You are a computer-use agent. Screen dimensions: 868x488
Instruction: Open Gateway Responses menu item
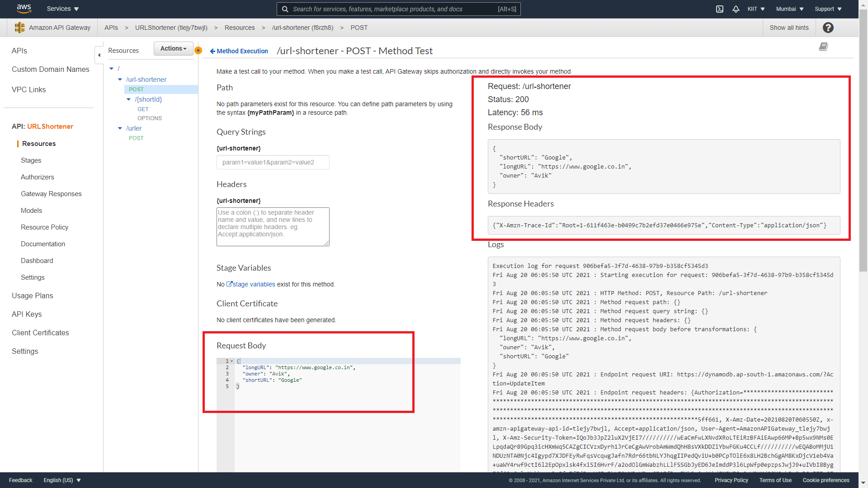tap(51, 194)
